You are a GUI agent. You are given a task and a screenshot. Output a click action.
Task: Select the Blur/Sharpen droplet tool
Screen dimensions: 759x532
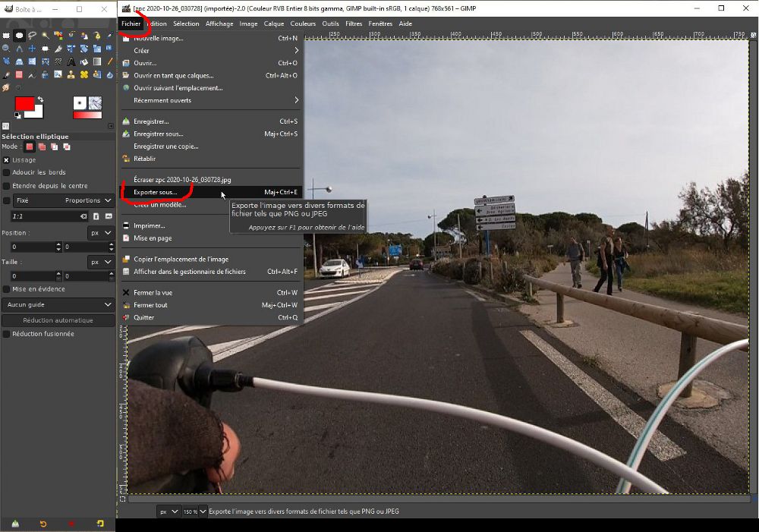[x=110, y=74]
